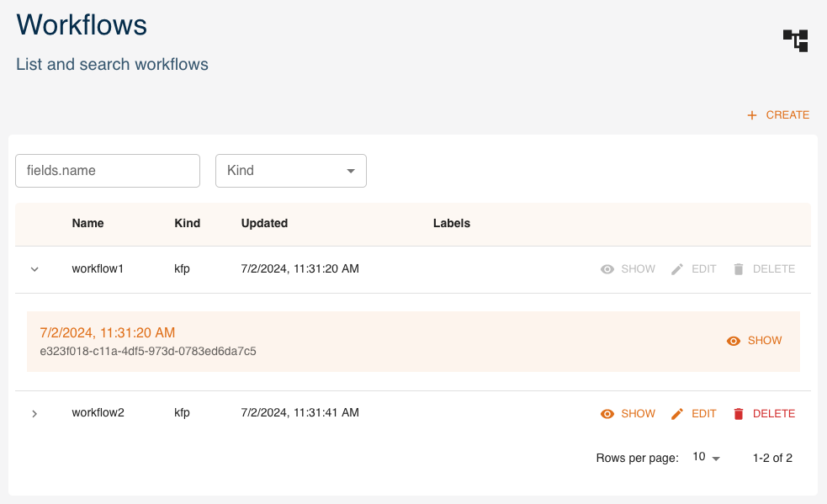Click the eye icon in the version entry
The height and width of the screenshot is (504, 827).
pos(734,341)
